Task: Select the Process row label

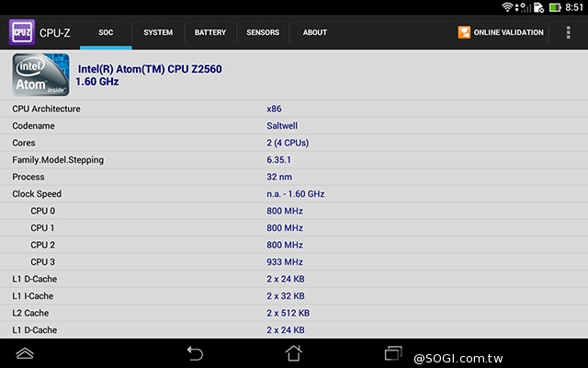Action: (28, 177)
